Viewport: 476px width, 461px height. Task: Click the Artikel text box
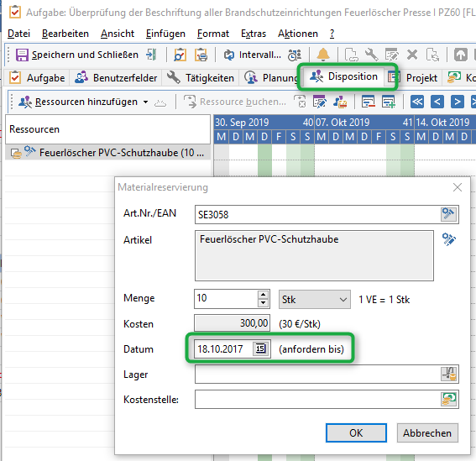tap(314, 256)
